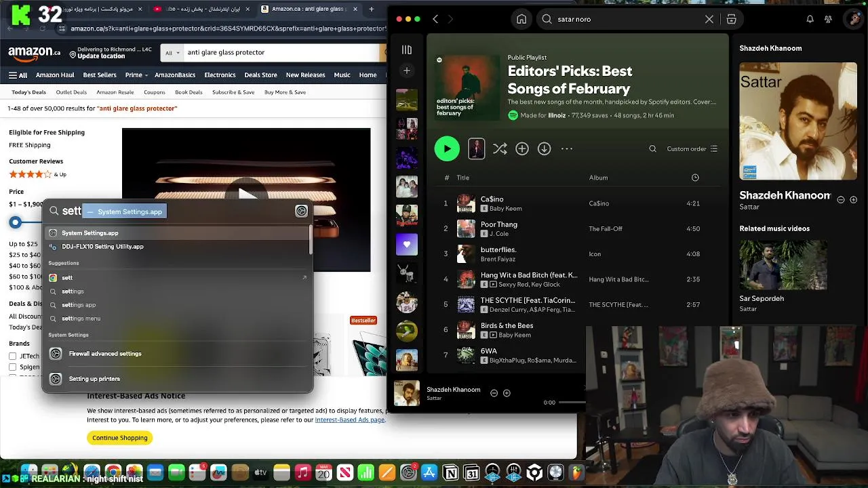Open App Store from the Dock
Screen dimensions: 868x488
pos(429,472)
